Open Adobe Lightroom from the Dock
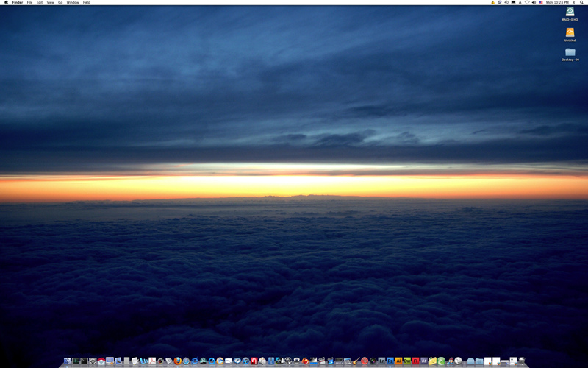Screen dimensions: 588x368 click(381, 361)
